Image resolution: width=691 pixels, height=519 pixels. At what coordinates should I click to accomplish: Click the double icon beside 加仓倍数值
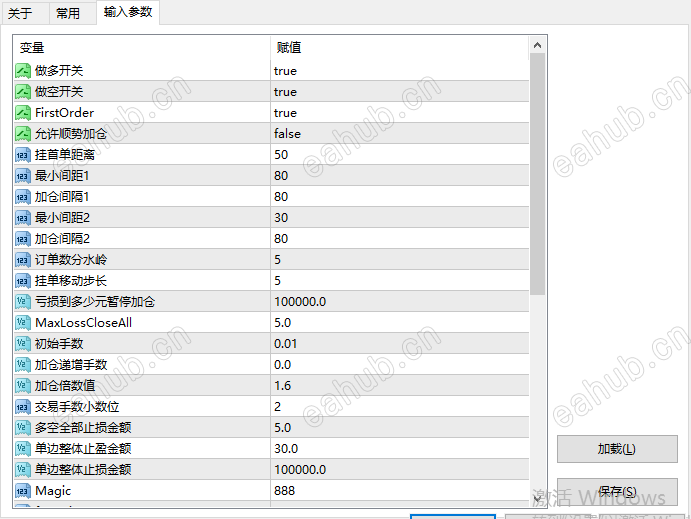[x=23, y=386]
